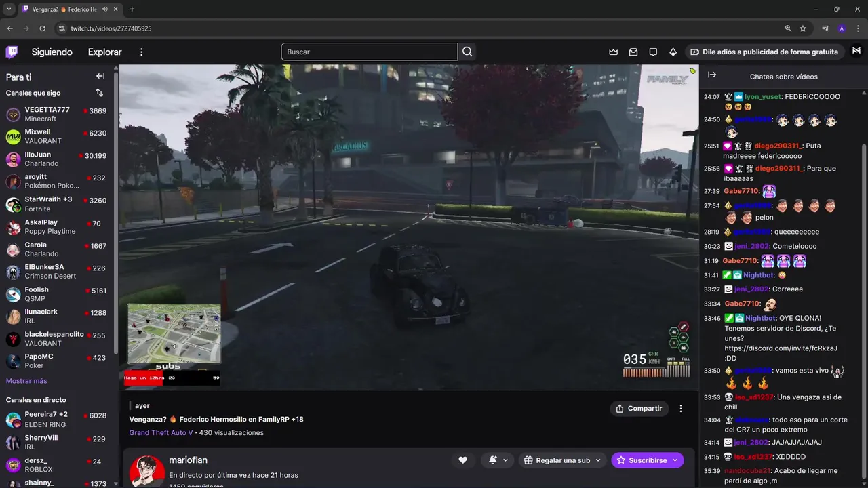Bookmark this page with star icon
Image resolution: width=868 pixels, height=488 pixels.
pyautogui.click(x=803, y=28)
